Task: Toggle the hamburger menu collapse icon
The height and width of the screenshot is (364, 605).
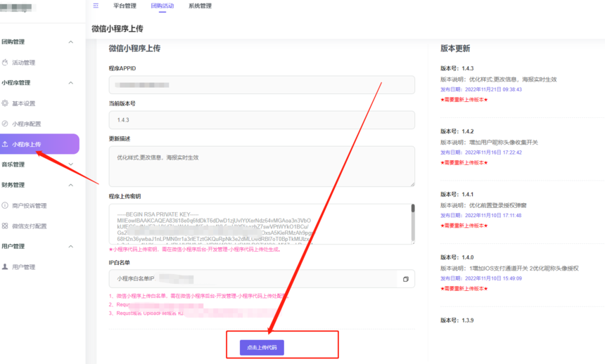Action: (x=96, y=6)
